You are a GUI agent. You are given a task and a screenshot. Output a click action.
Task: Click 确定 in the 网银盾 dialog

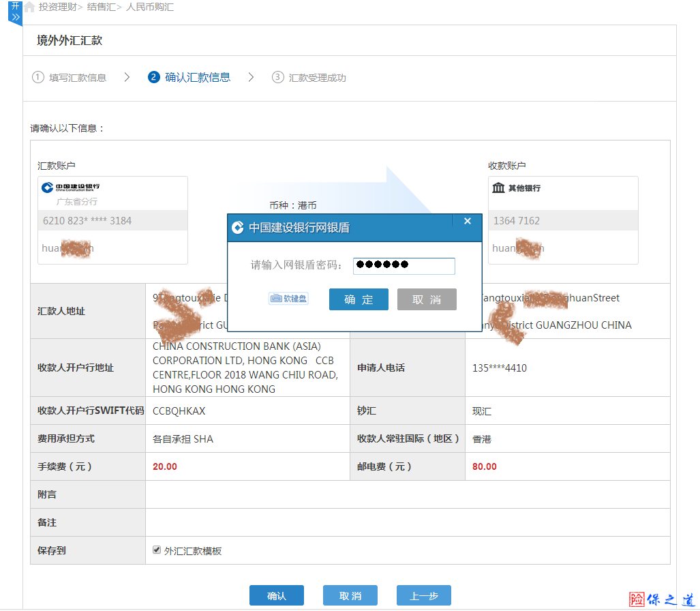(359, 299)
